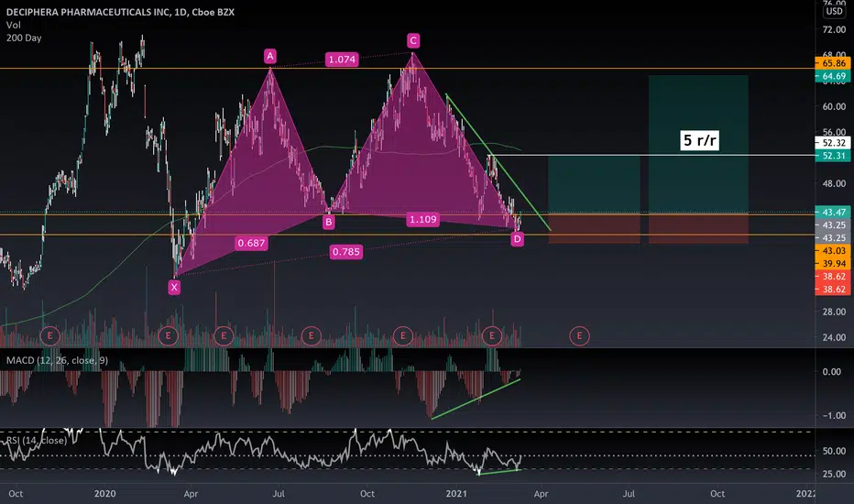This screenshot has width=854, height=504.
Task: Select harmonic pattern point label X
Action: (x=174, y=287)
